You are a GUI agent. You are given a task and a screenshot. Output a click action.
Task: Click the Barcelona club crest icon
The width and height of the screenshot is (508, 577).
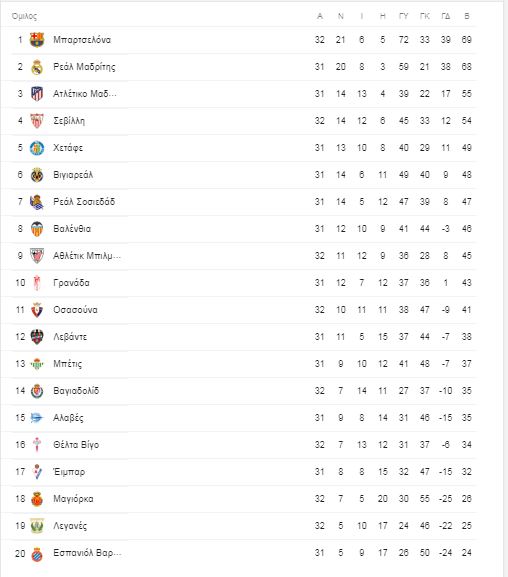37,40
